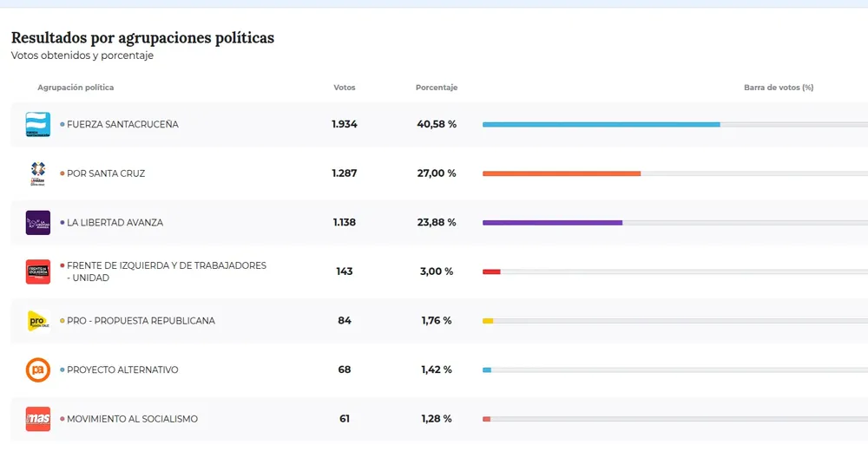The height and width of the screenshot is (451, 868).
Task: Click the Barra de votos (%) header
Action: [x=779, y=88]
